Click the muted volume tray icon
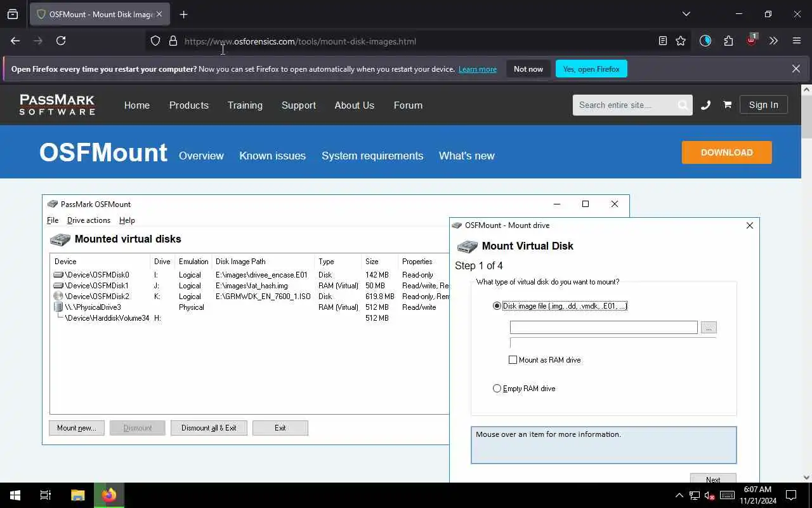The height and width of the screenshot is (508, 812). point(710,495)
